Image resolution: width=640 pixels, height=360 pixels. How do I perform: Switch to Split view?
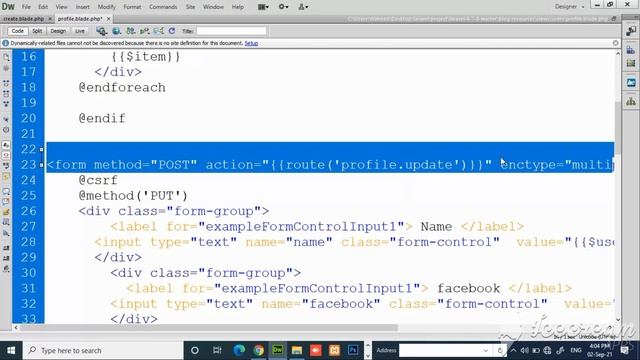(37, 31)
